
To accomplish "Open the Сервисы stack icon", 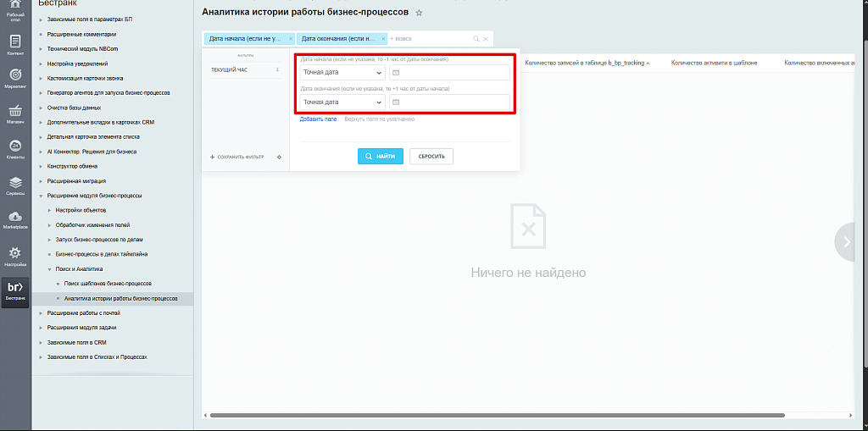I will tap(15, 185).
